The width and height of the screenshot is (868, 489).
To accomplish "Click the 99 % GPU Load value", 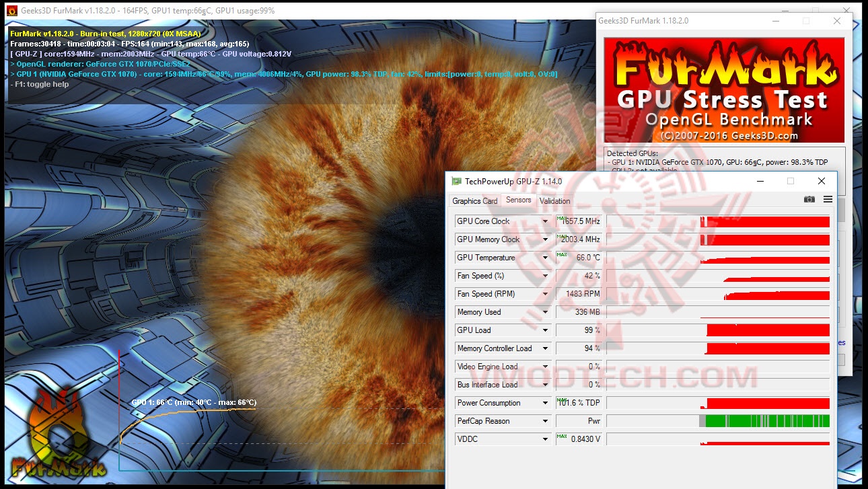I will (x=579, y=330).
